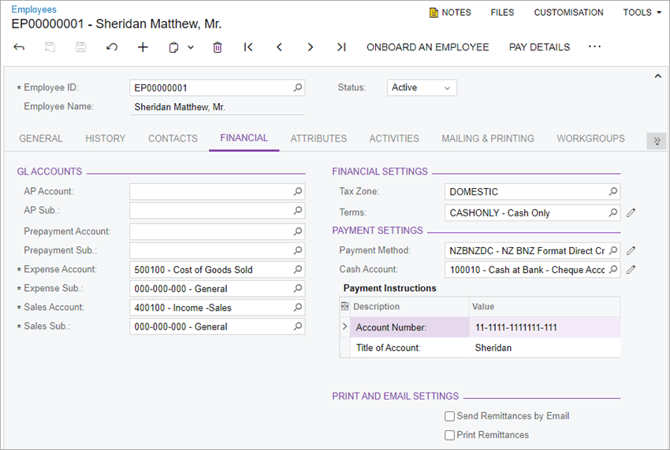Click into the AP Account input field
Image resolution: width=670 pixels, height=450 pixels.
click(210, 191)
